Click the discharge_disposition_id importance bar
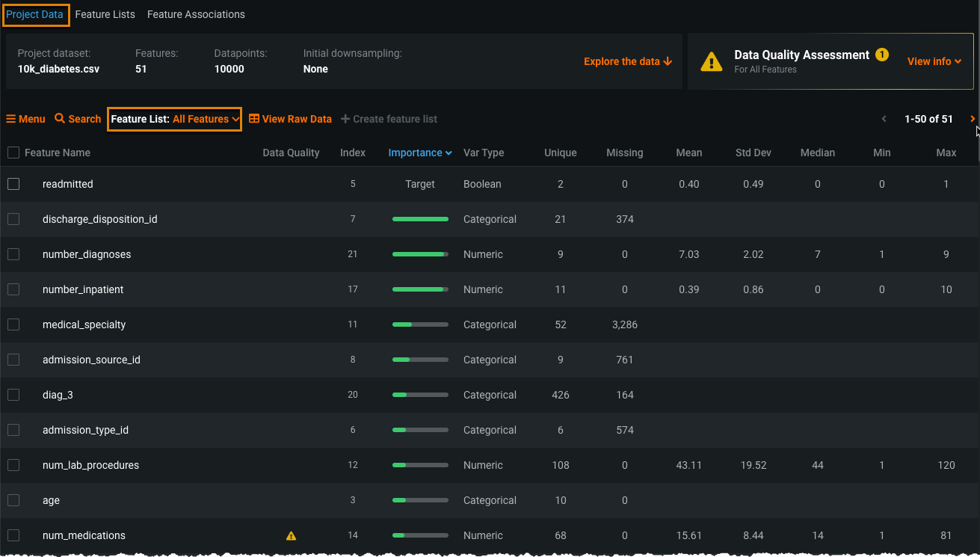The width and height of the screenshot is (980, 557). click(420, 219)
